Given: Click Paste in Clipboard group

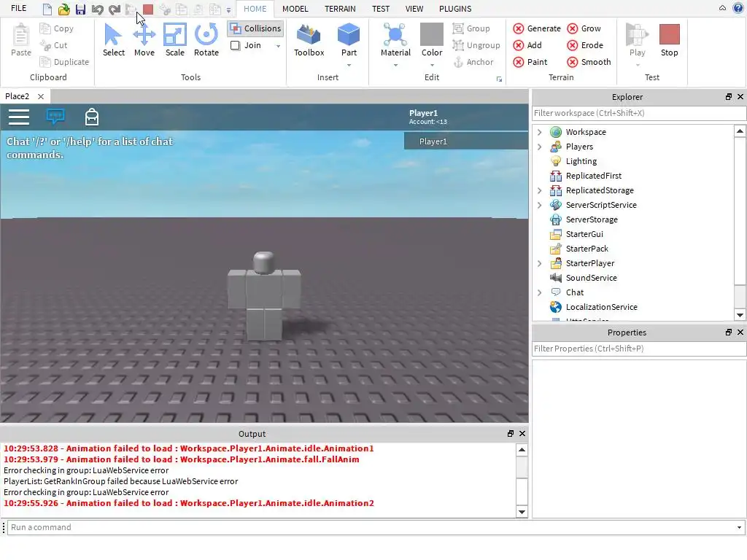Looking at the screenshot, I should 21,40.
